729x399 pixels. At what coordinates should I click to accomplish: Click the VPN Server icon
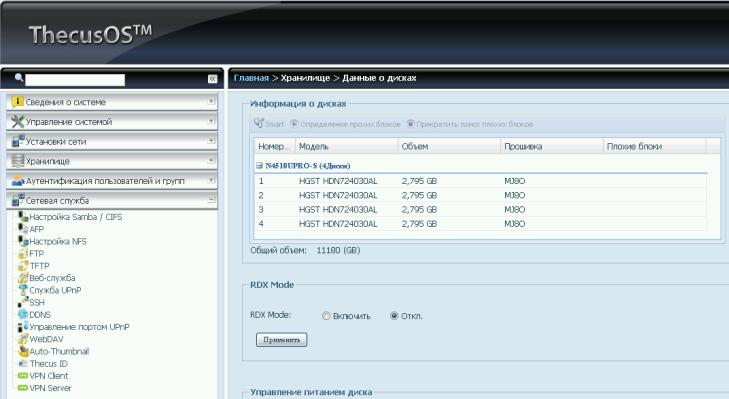[23, 388]
